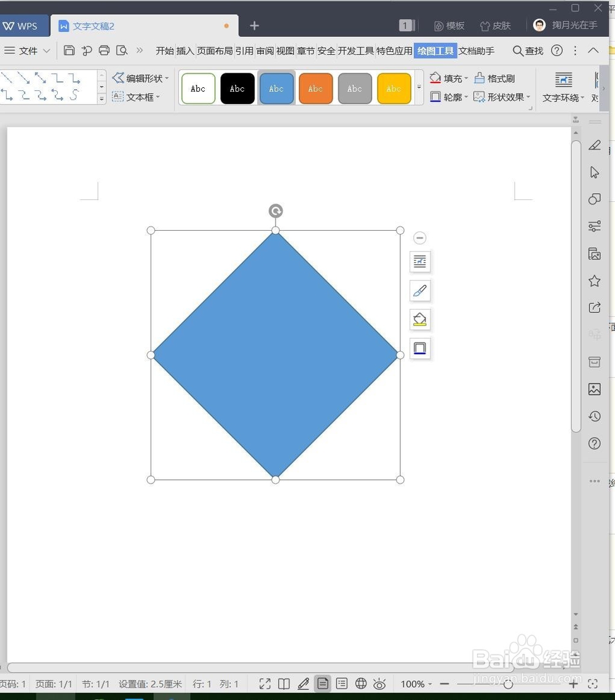Click 格式刷 format painter
Image resolution: width=615 pixels, height=700 pixels.
[x=494, y=78]
